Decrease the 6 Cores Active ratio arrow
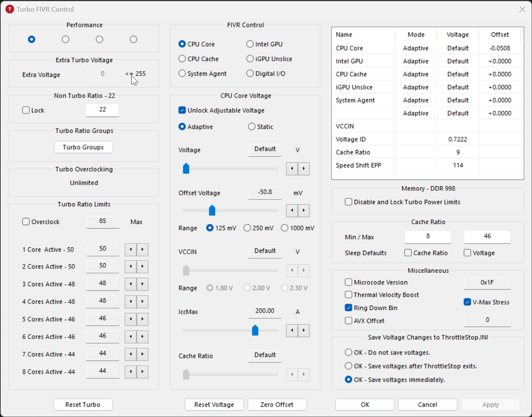This screenshot has width=532, height=417. tap(131, 337)
